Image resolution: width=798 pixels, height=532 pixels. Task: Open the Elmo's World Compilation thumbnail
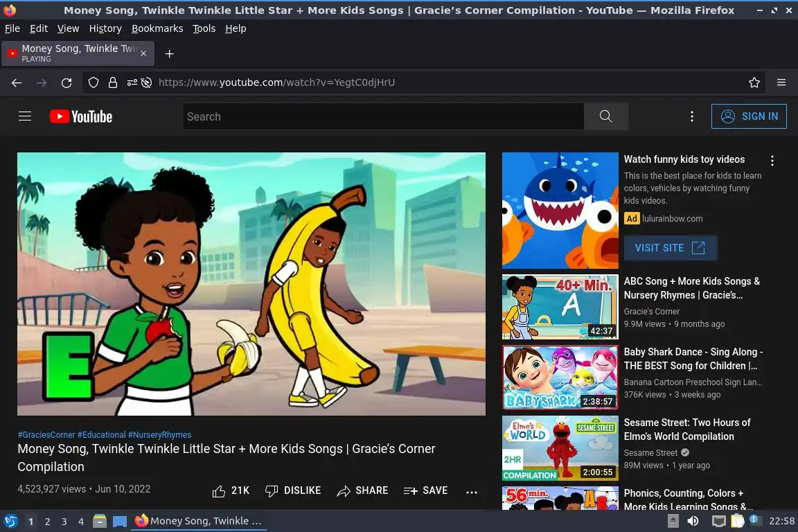tap(560, 448)
